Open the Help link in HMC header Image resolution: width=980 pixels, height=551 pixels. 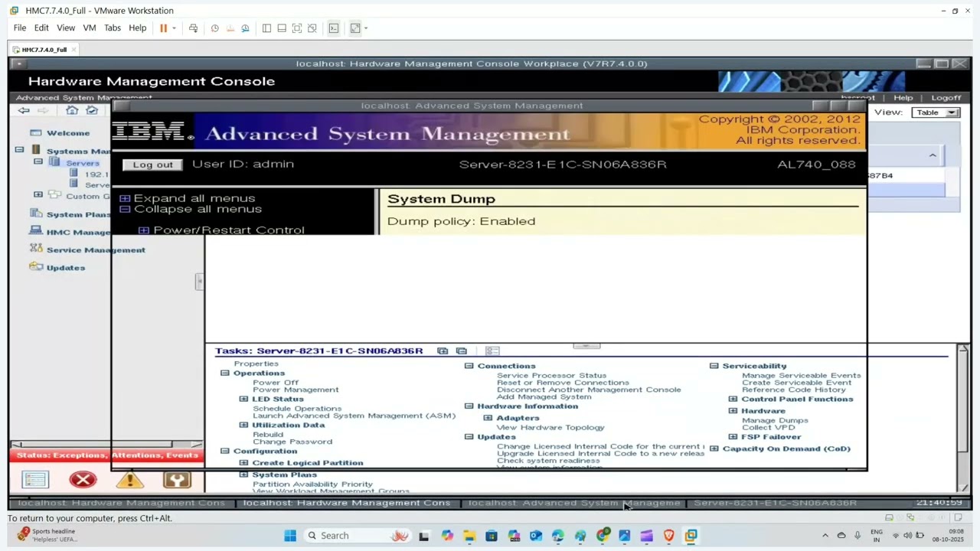[903, 98]
